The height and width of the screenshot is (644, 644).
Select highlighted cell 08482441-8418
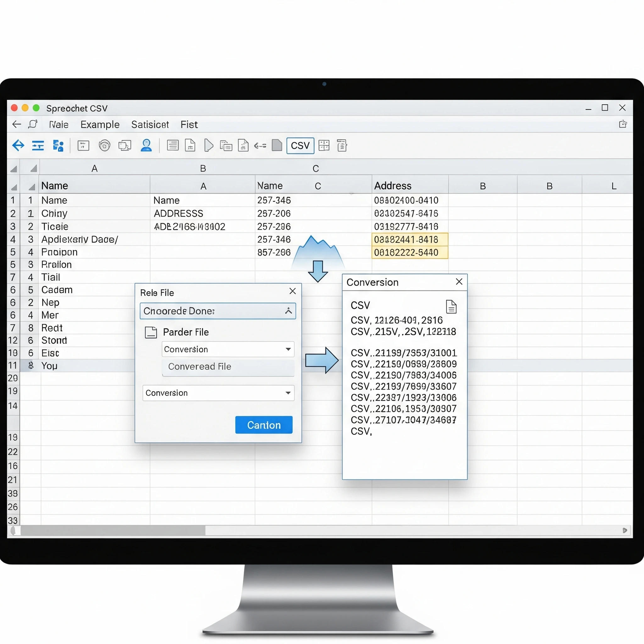pyautogui.click(x=410, y=239)
